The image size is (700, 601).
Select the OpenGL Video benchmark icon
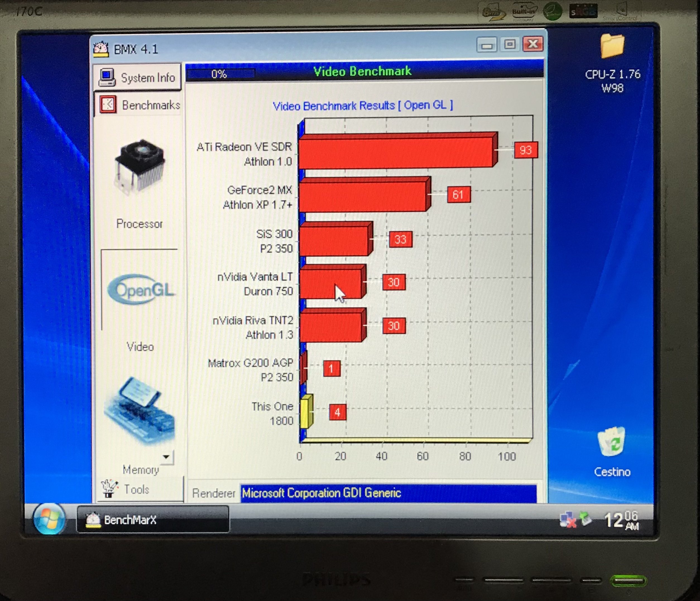click(141, 290)
